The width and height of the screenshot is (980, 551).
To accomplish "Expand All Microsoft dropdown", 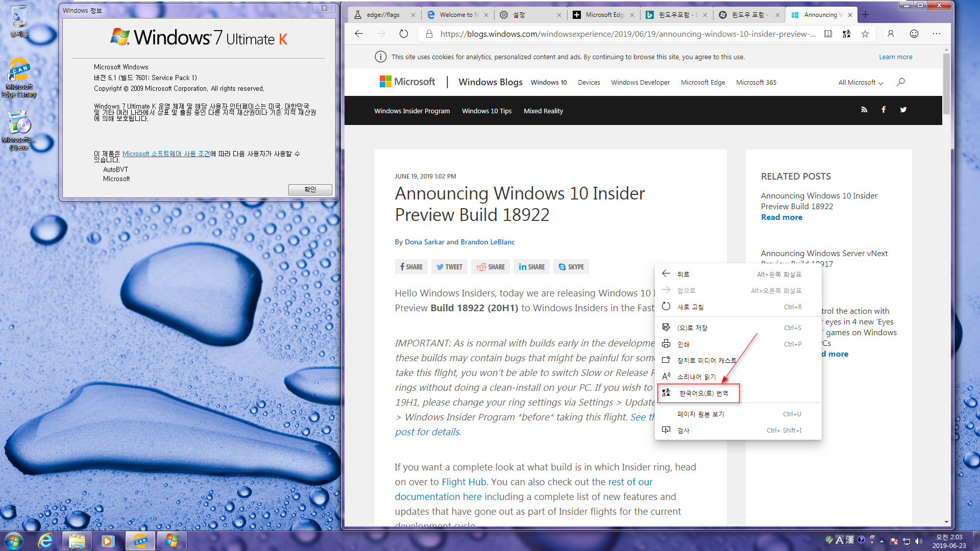I will coord(861,82).
